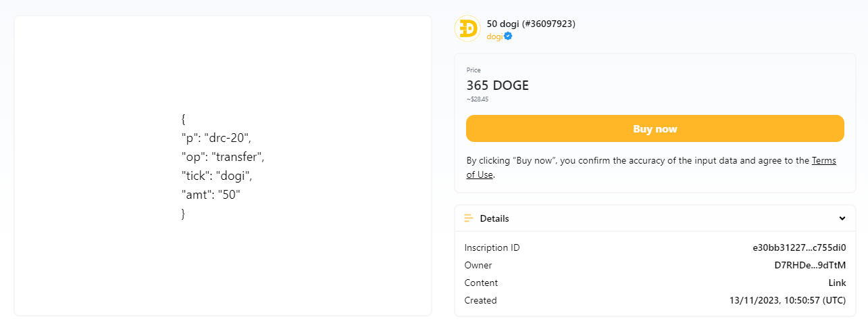Click the blue verified badge beside dogi
Viewport: 868px width, 336px height.
click(508, 37)
